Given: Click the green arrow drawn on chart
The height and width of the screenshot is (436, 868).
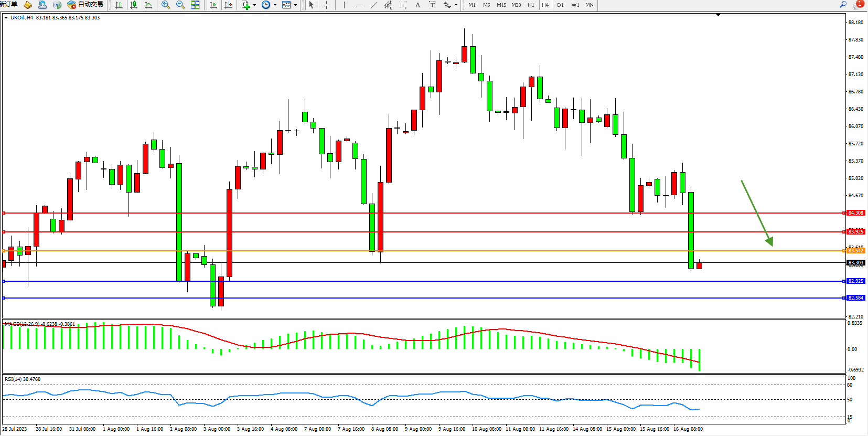Looking at the screenshot, I should pos(757,213).
